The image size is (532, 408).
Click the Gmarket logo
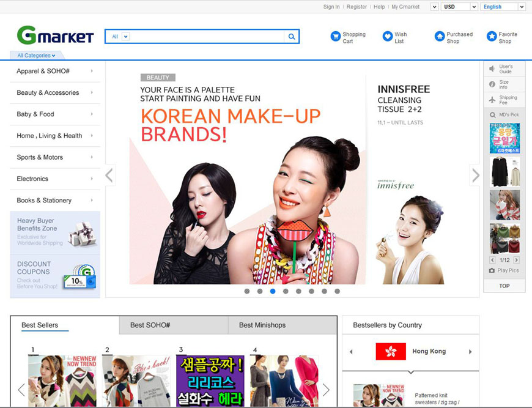click(55, 35)
